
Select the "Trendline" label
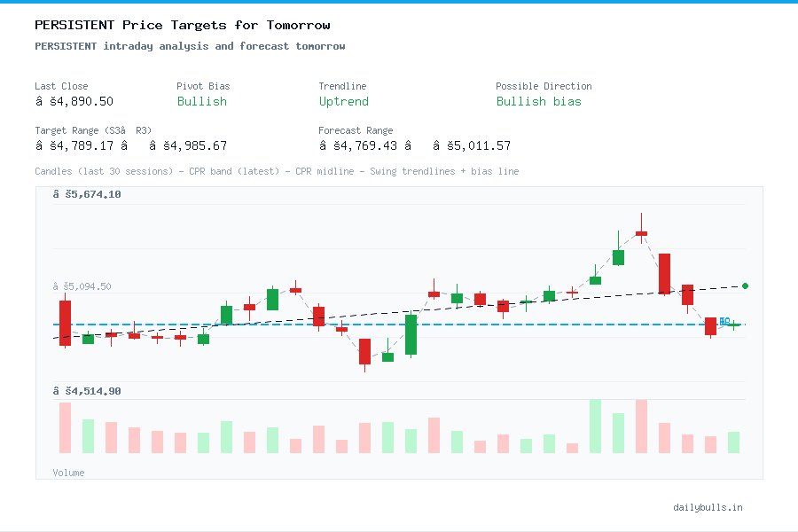click(x=342, y=86)
